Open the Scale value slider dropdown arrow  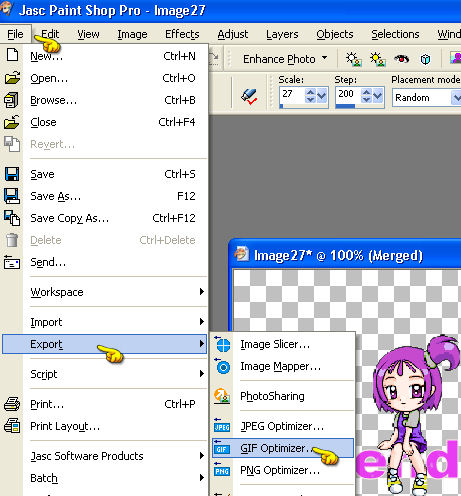[321, 96]
